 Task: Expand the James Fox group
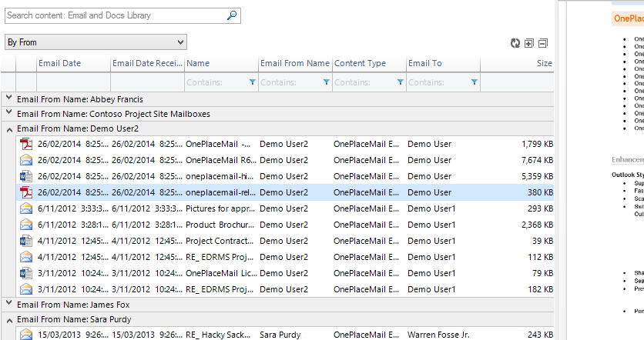click(x=8, y=305)
